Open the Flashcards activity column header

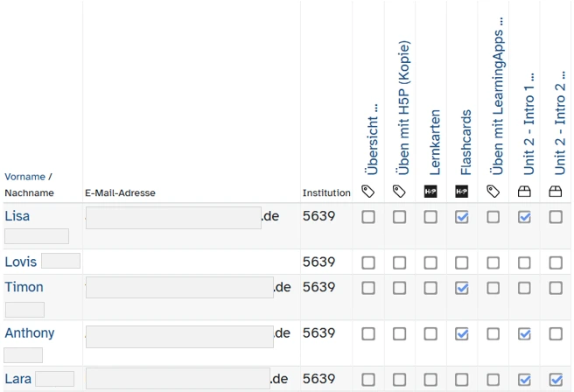pos(466,142)
